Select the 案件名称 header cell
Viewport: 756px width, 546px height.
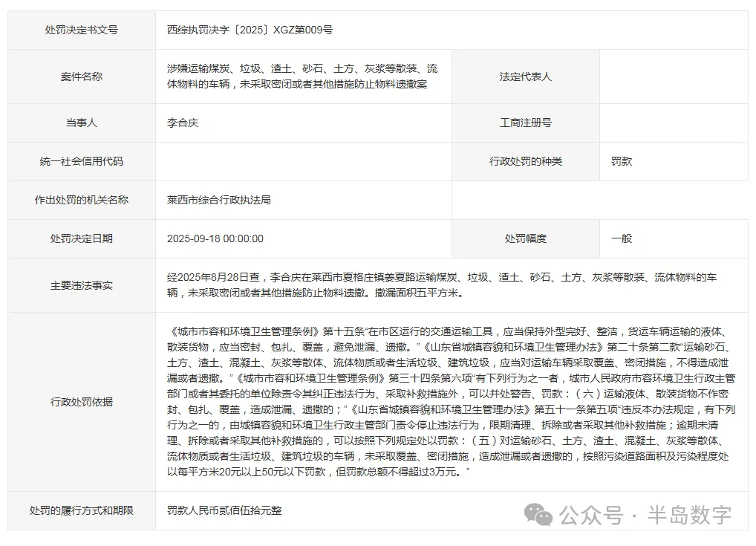(81, 77)
